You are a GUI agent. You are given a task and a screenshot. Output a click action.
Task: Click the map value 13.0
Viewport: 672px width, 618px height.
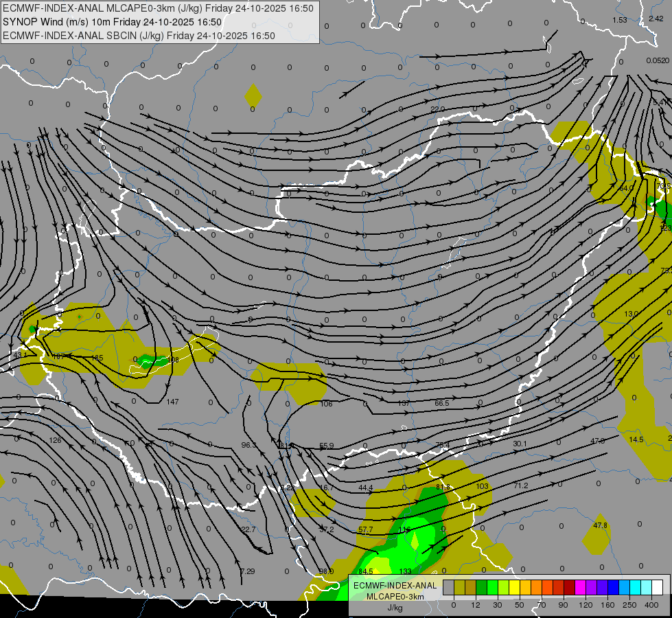pos(632,314)
